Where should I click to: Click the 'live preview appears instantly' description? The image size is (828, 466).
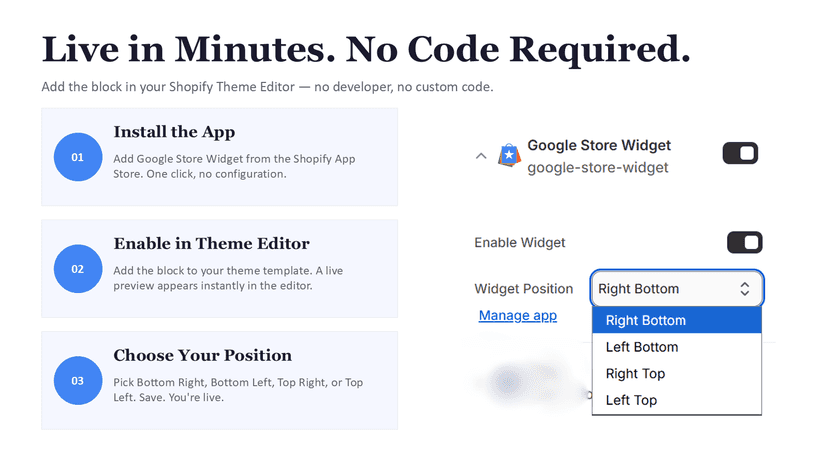(x=228, y=278)
